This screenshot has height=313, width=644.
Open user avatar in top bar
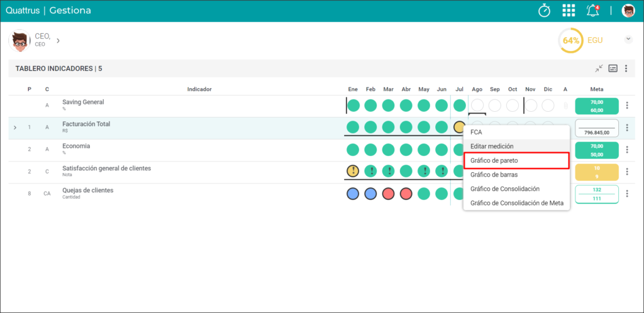point(628,11)
